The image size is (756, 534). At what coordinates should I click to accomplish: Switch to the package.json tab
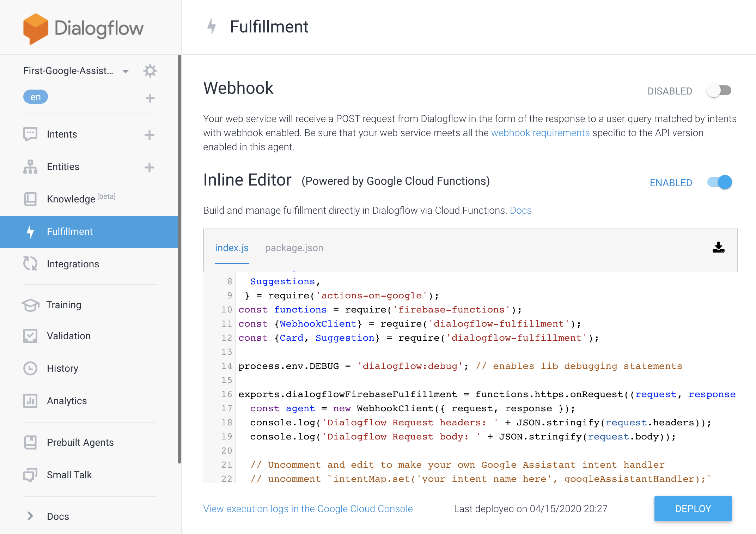coord(294,248)
